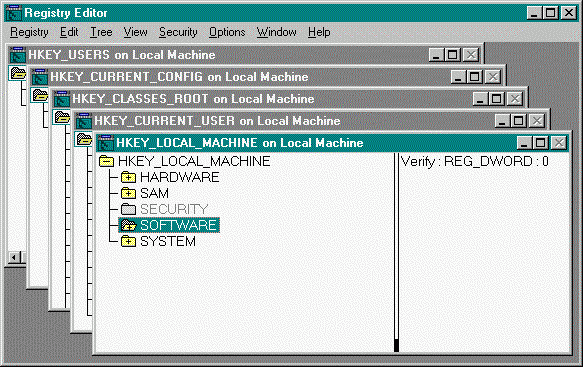
Task: Select the Verify REG_DWORD value entry
Action: click(x=474, y=161)
